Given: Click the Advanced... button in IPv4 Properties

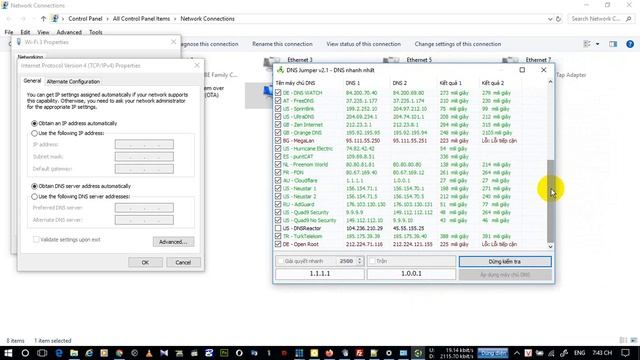Looking at the screenshot, I should point(173,242).
